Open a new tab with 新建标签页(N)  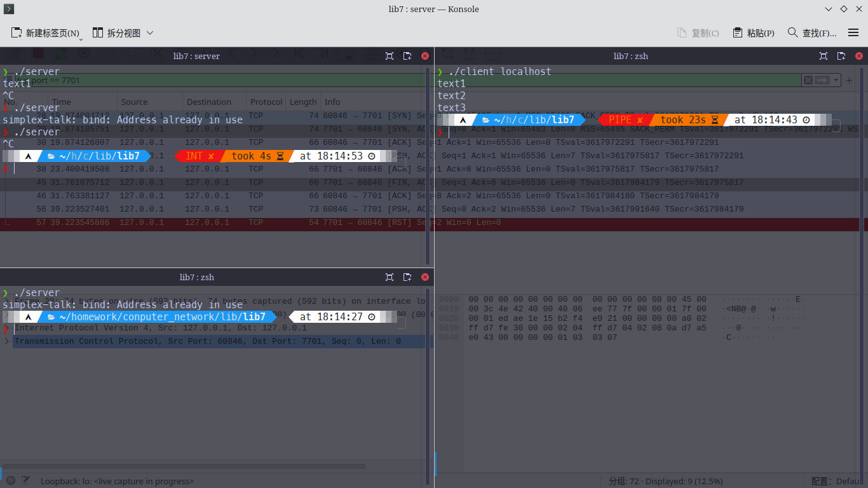(x=44, y=33)
